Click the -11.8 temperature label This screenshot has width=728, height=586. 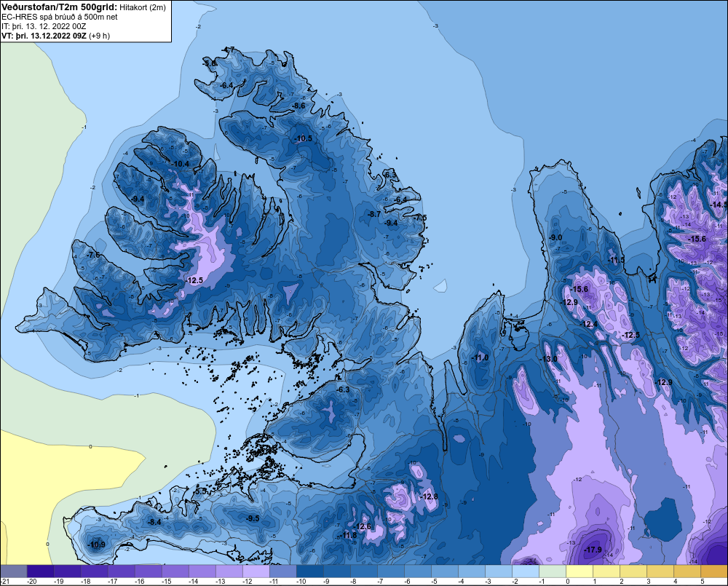[349, 535]
